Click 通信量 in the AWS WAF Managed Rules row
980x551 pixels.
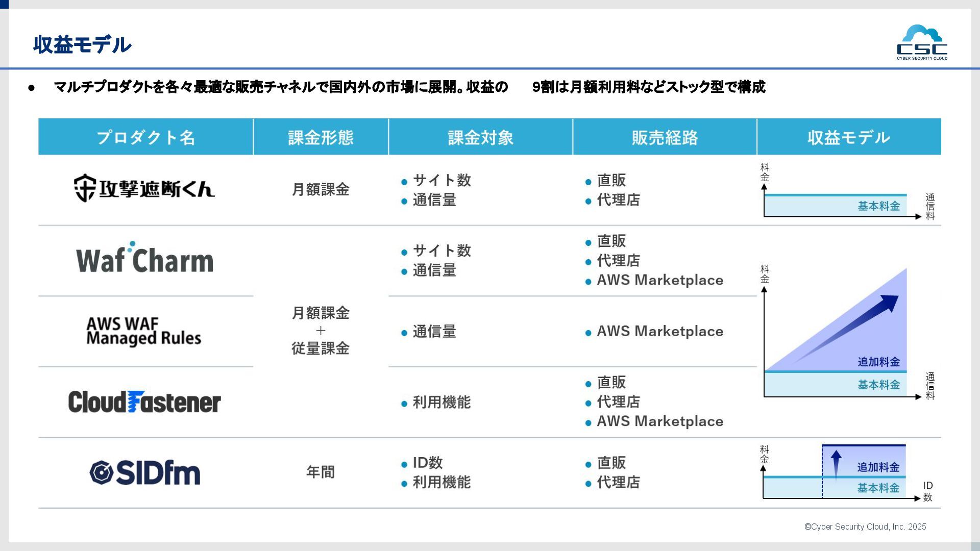coord(434,332)
